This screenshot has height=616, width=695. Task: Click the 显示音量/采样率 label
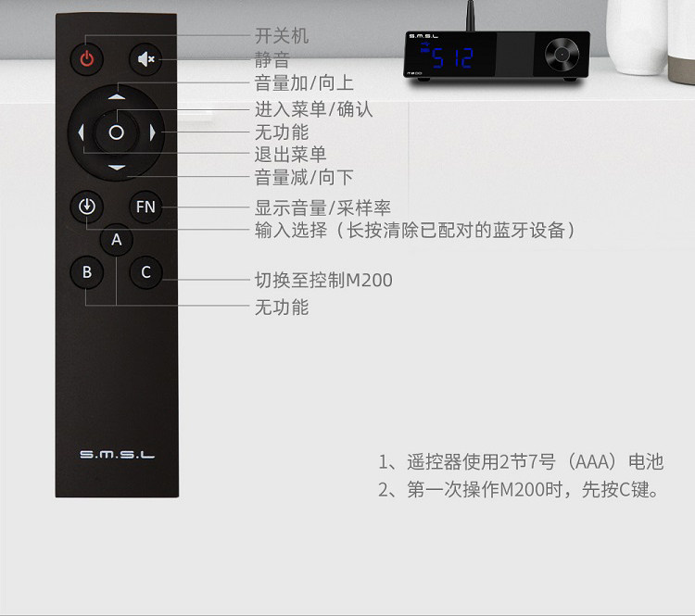point(322,207)
